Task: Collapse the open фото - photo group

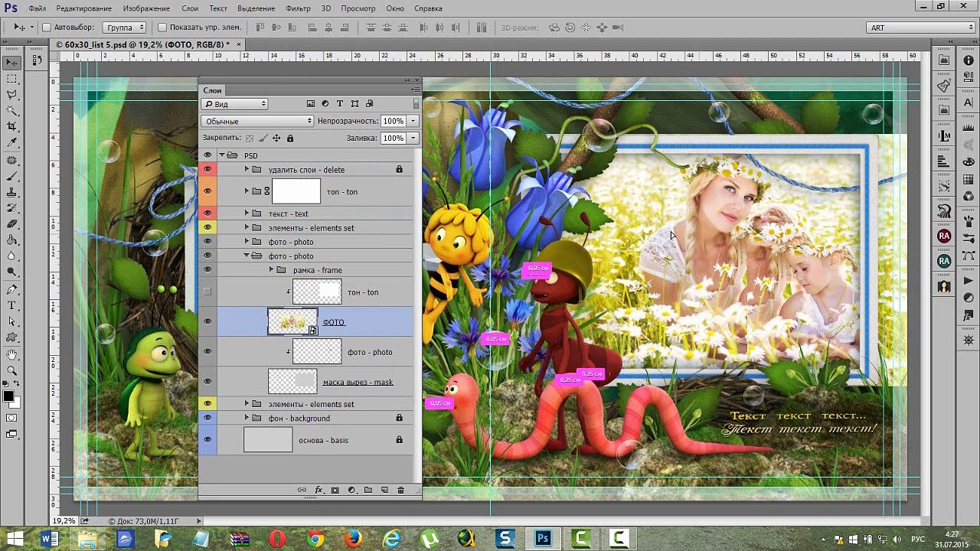Action: (247, 256)
